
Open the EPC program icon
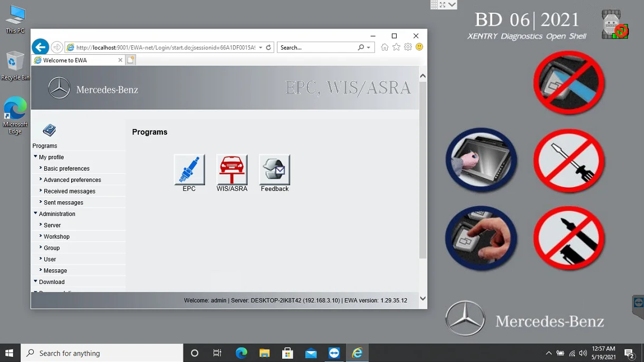point(189,170)
